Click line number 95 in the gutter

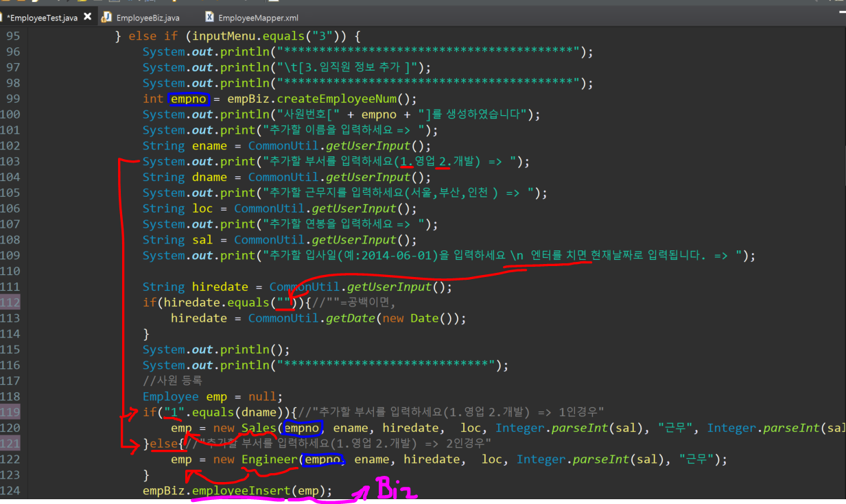13,36
